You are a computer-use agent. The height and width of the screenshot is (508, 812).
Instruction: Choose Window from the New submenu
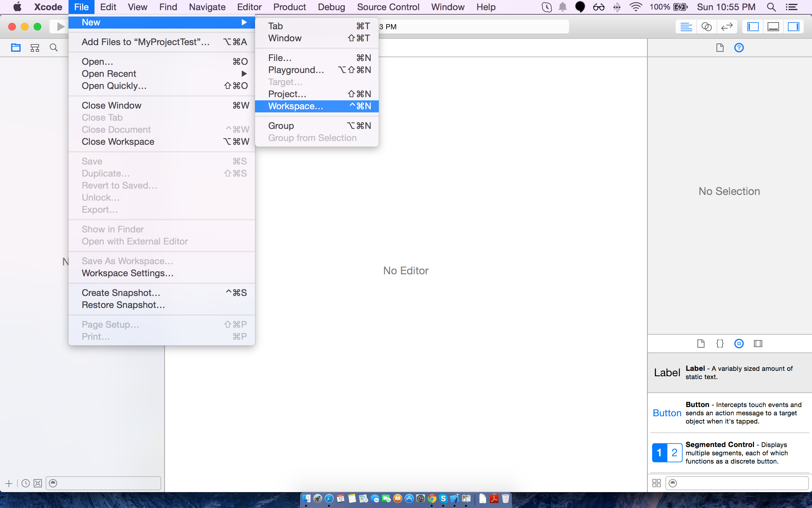pos(317,38)
